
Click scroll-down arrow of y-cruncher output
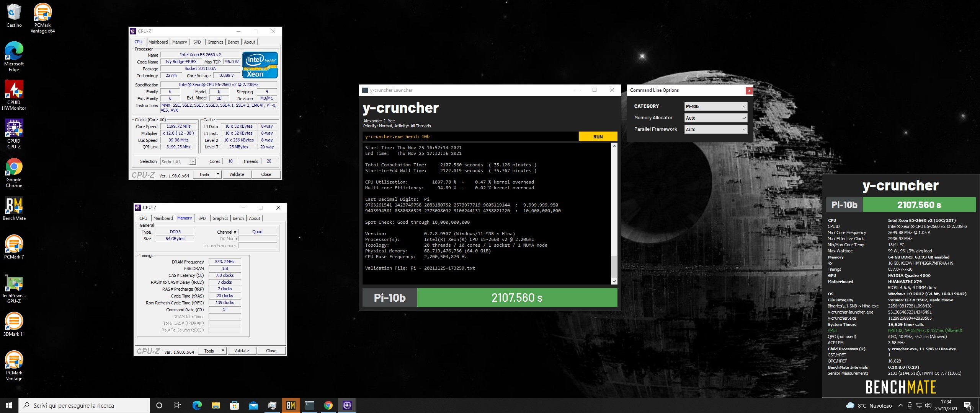coord(614,281)
